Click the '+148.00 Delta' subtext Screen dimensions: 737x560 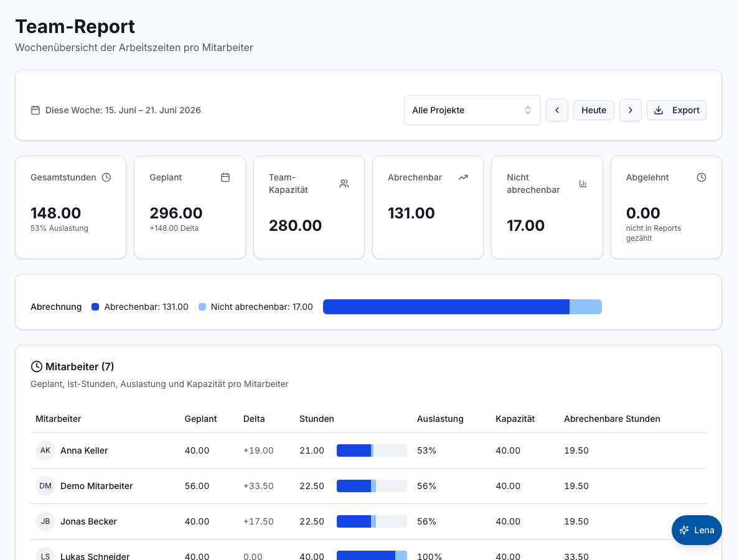pos(174,228)
